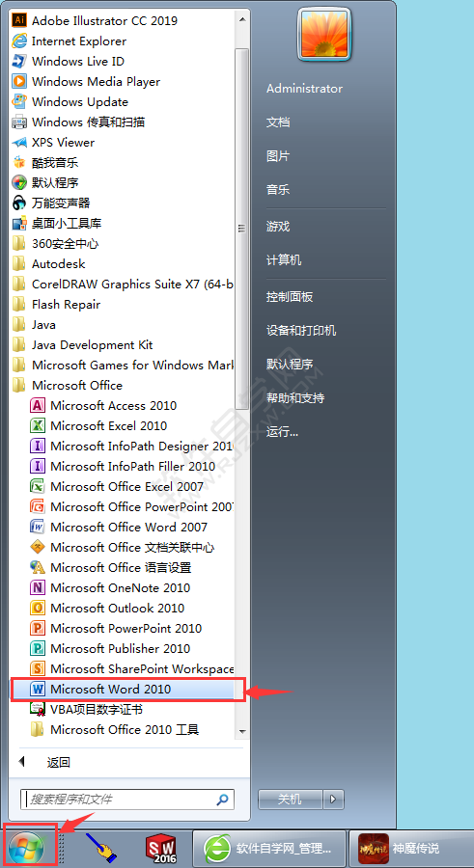Open Microsoft Office 语言设置

click(110, 567)
